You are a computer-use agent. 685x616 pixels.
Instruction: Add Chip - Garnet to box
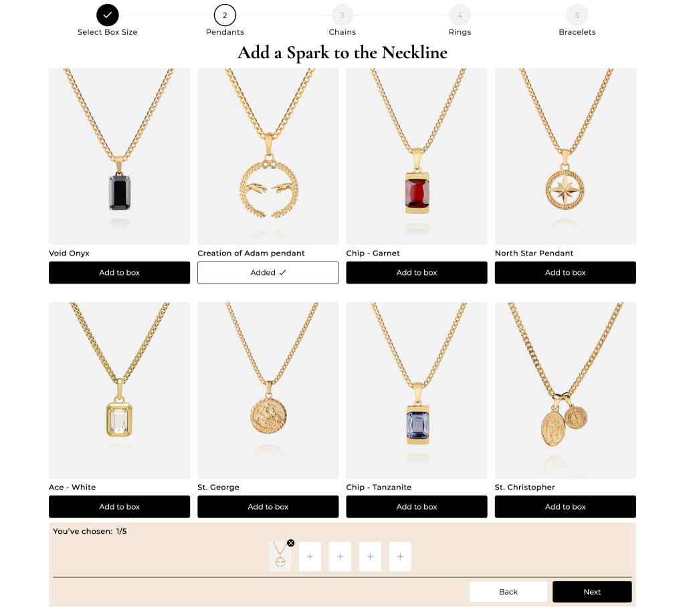point(416,273)
